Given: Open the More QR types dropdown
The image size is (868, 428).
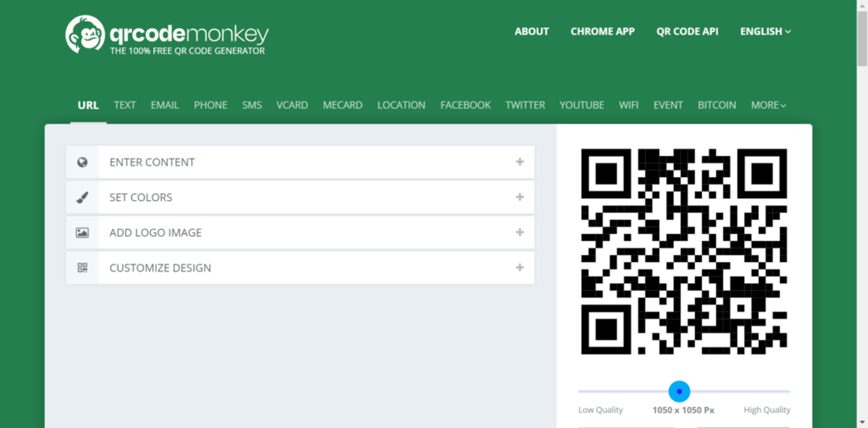Looking at the screenshot, I should point(768,105).
